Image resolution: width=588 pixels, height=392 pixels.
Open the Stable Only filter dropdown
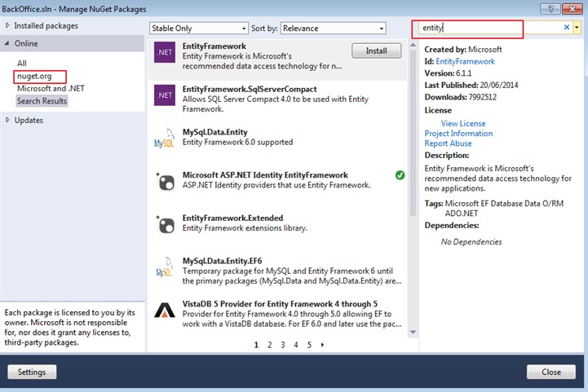tap(199, 28)
